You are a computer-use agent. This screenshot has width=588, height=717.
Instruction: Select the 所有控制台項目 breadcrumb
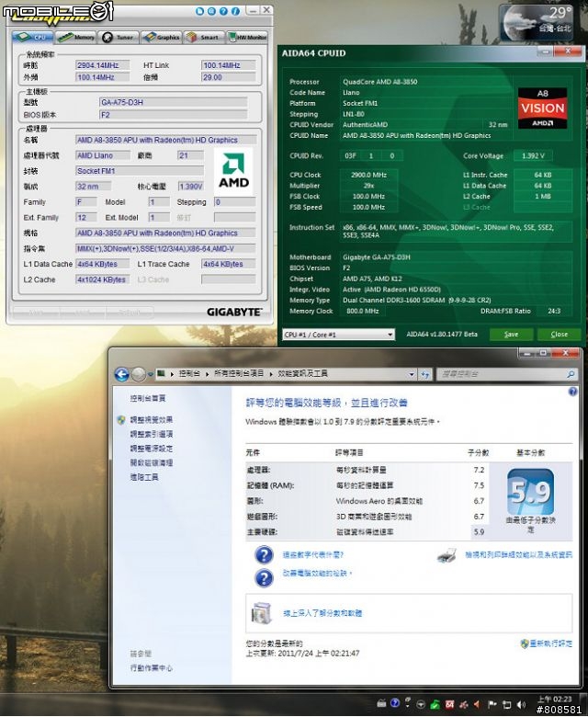[x=239, y=373]
